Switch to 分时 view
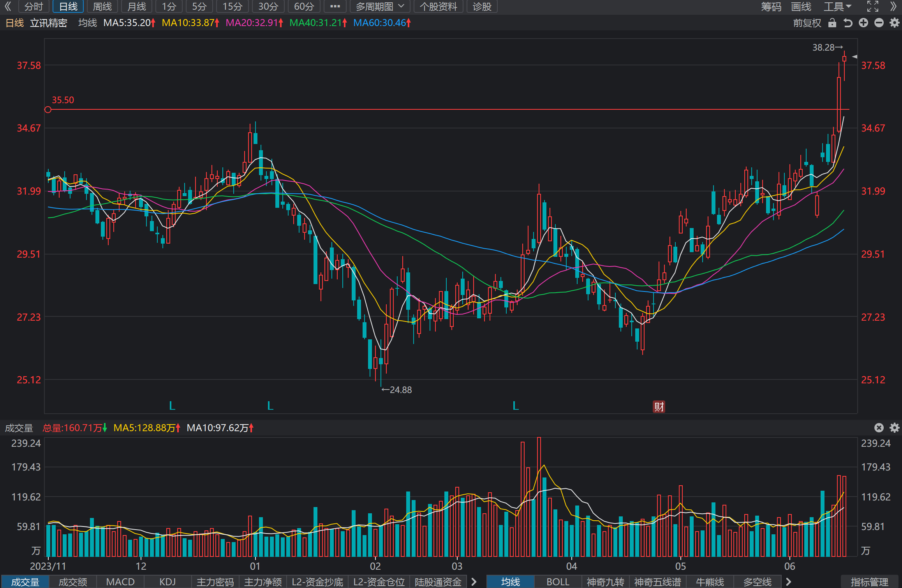The height and width of the screenshot is (588, 902). tap(33, 6)
